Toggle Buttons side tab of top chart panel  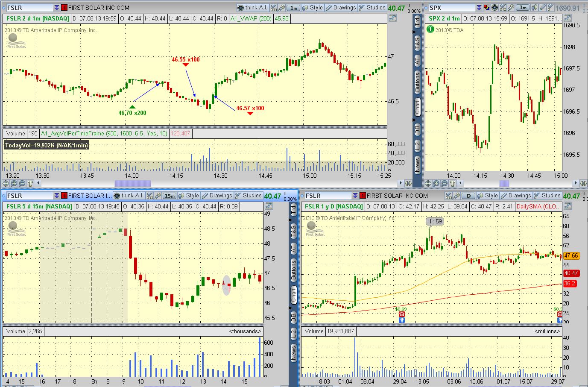pyautogui.click(x=417, y=82)
